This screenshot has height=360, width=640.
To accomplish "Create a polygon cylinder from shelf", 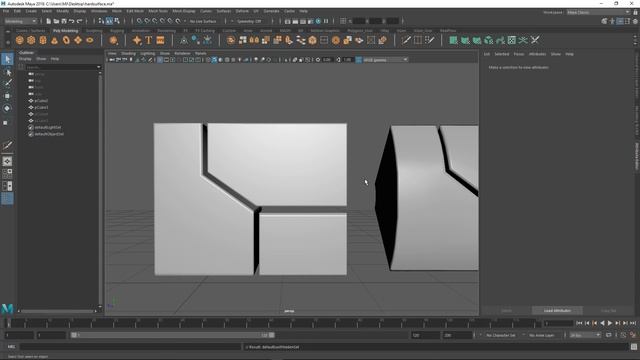I will (43, 40).
